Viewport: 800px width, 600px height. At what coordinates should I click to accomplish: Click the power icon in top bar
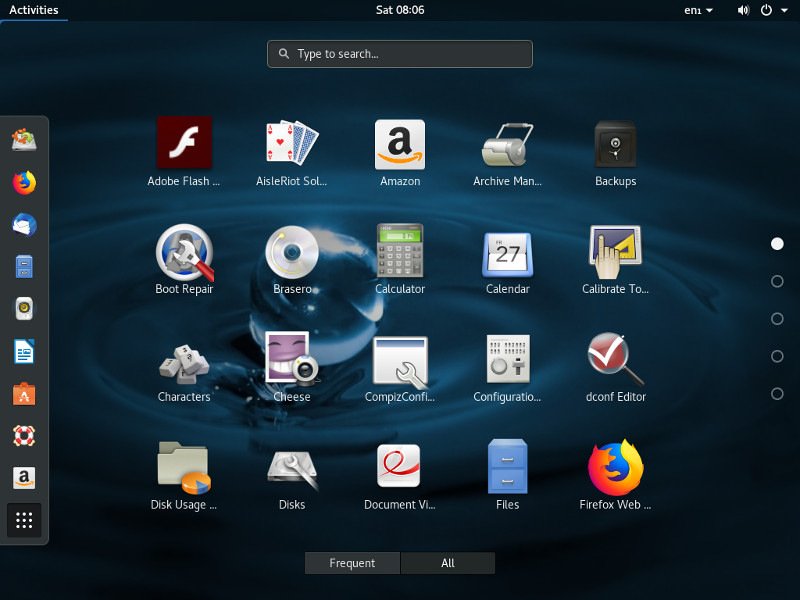point(766,10)
